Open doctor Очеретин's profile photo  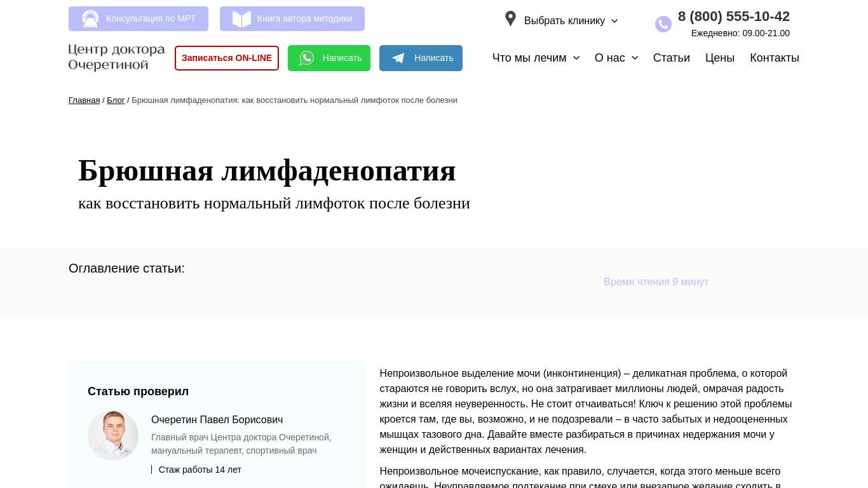[x=113, y=435]
